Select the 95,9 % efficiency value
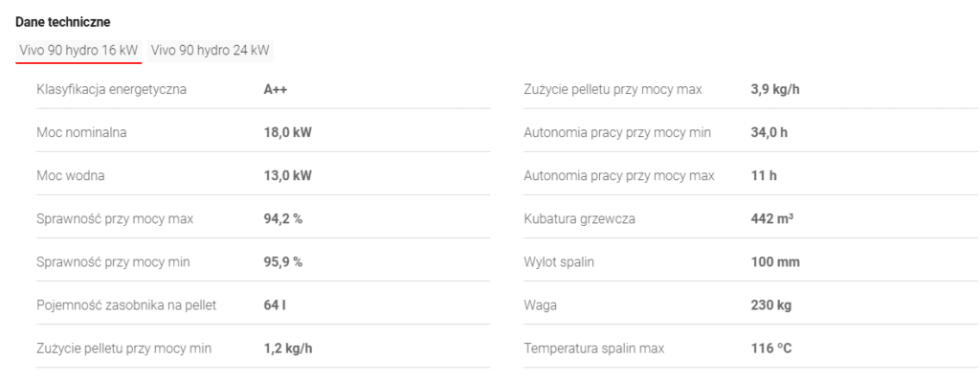 click(282, 262)
